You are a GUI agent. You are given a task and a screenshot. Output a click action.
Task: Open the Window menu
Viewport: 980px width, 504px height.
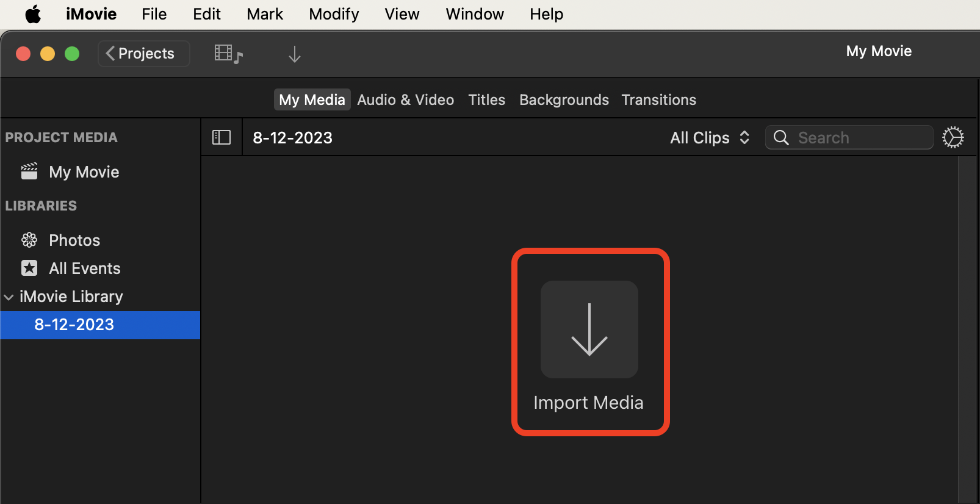[475, 14]
